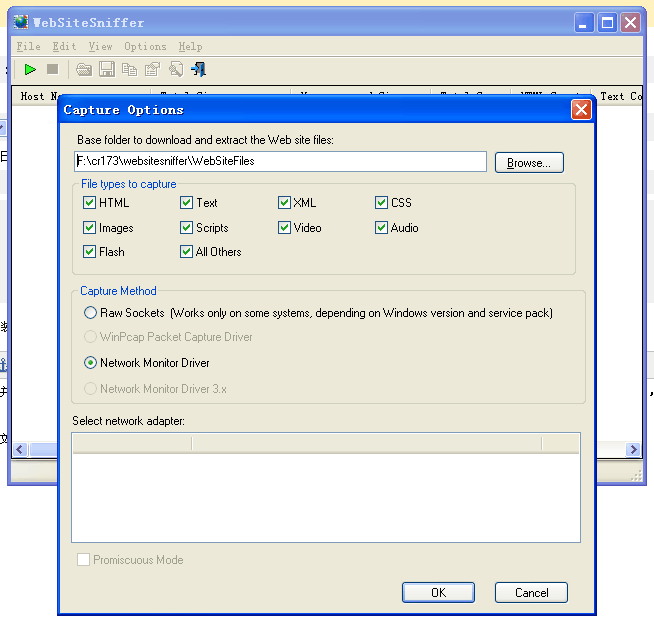
Task: Click the green Start Capture play icon
Action: (30, 69)
